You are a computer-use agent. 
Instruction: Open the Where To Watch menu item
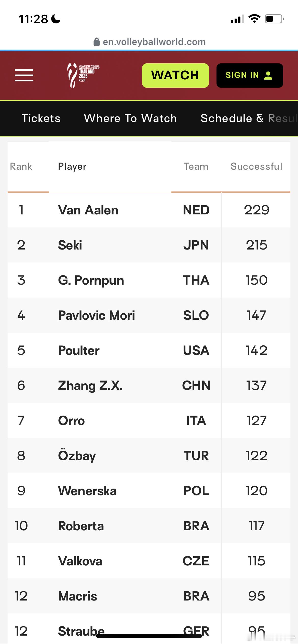[130, 118]
